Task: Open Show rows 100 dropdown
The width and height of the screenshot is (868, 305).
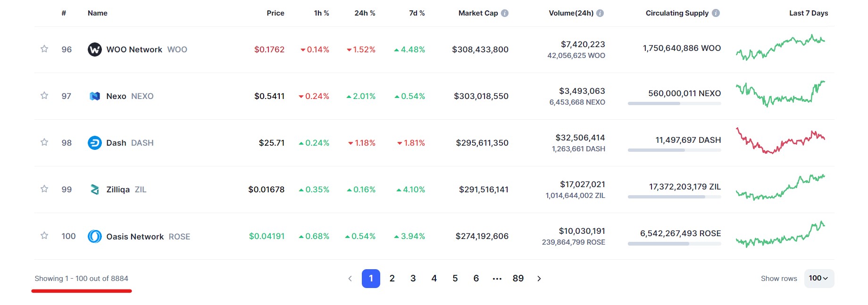Action: [819, 279]
